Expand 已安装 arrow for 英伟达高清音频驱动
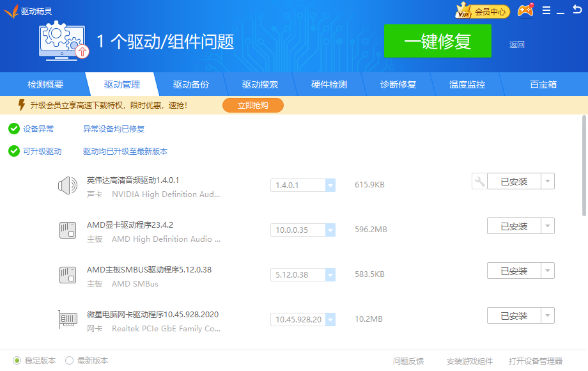The height and width of the screenshot is (371, 588). coord(548,181)
